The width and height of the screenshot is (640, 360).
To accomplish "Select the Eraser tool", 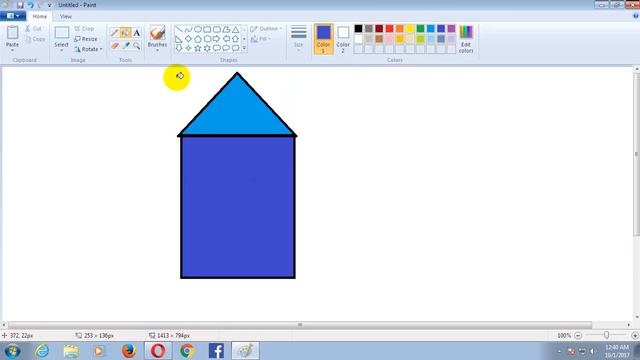I will tap(115, 46).
